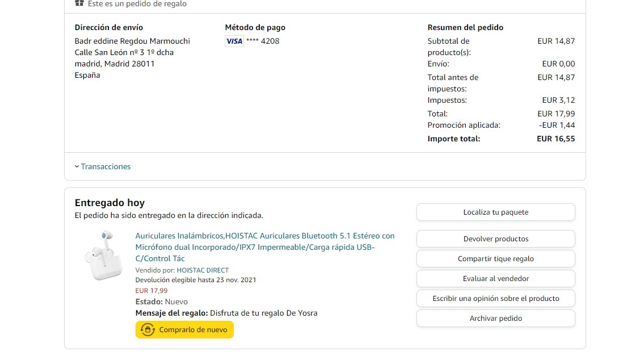644x356 pixels.
Task: Click the recipient name Badr eddine Regdou Marmouchi
Action: click(x=132, y=41)
